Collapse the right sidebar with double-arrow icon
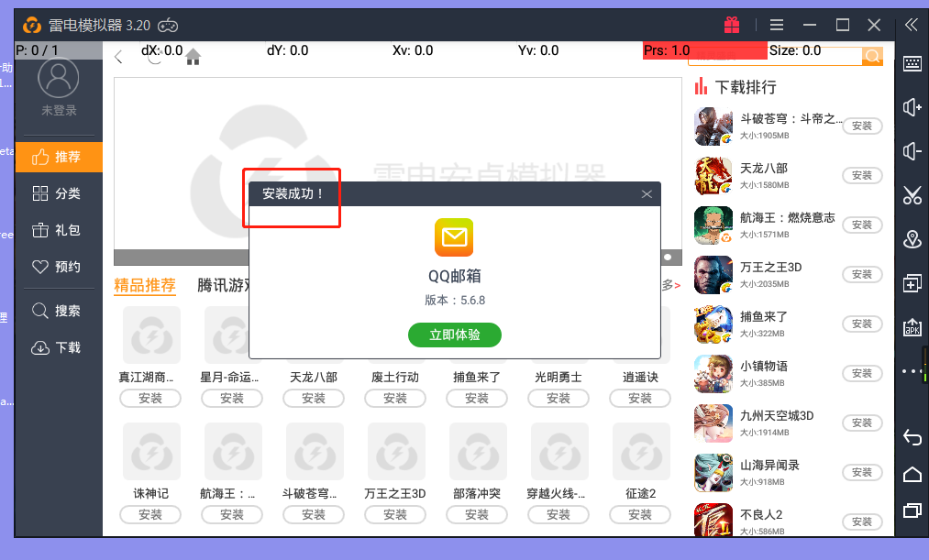The width and height of the screenshot is (929, 560). 912,25
